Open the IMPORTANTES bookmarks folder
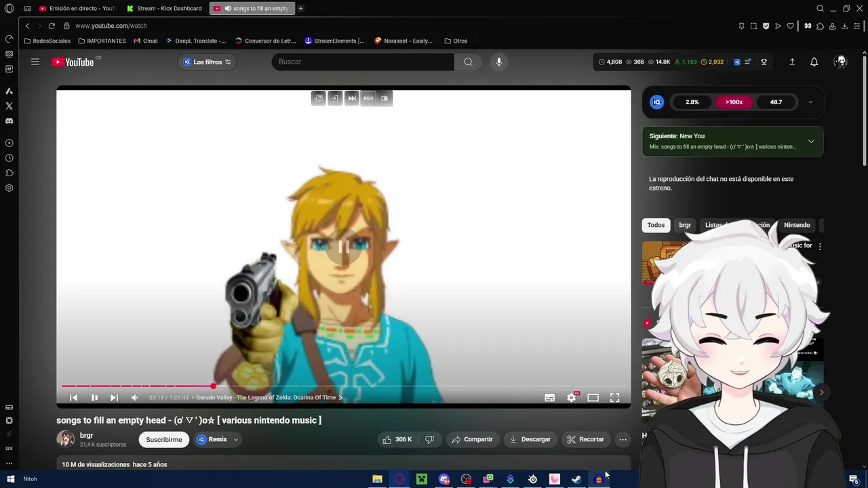 point(102,41)
